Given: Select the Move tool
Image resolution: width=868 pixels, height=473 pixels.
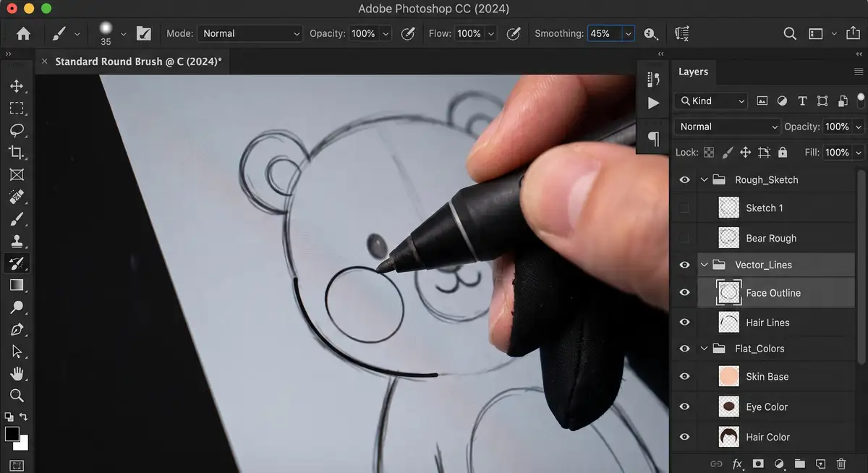Looking at the screenshot, I should click(16, 86).
